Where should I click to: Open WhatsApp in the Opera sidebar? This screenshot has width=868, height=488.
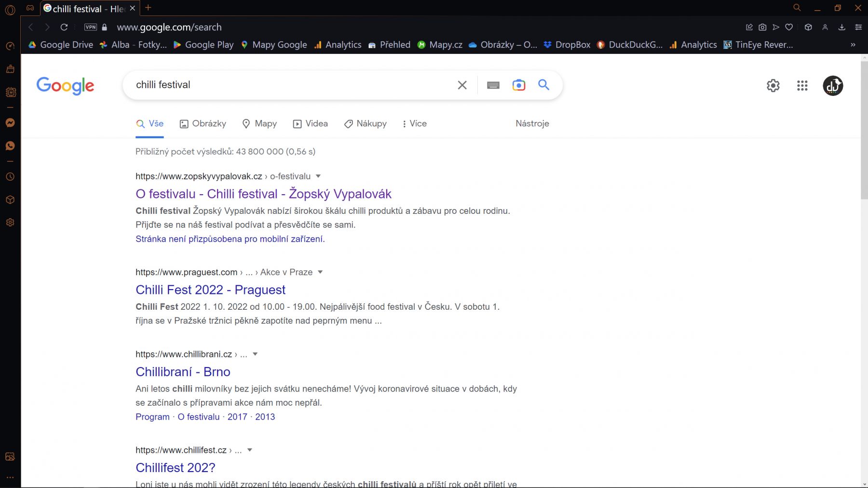[x=10, y=146]
